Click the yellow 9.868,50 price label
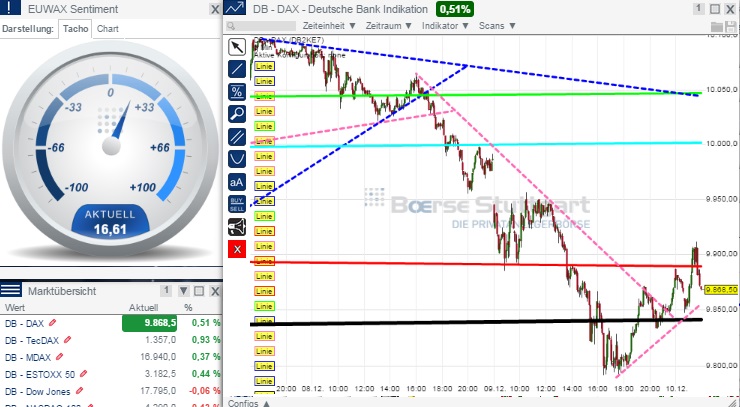Screen dimensions: 740x407 (721, 289)
